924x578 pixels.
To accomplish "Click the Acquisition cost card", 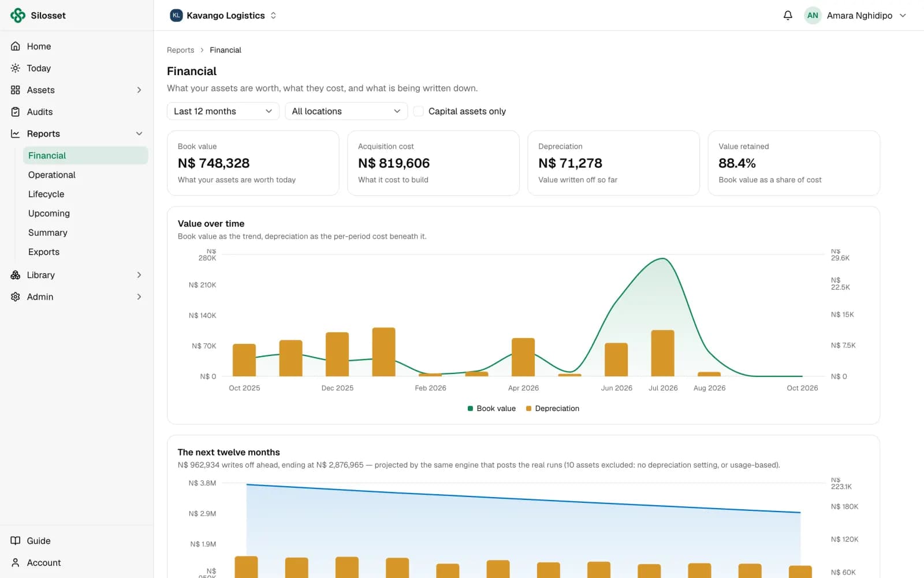I will 433,163.
